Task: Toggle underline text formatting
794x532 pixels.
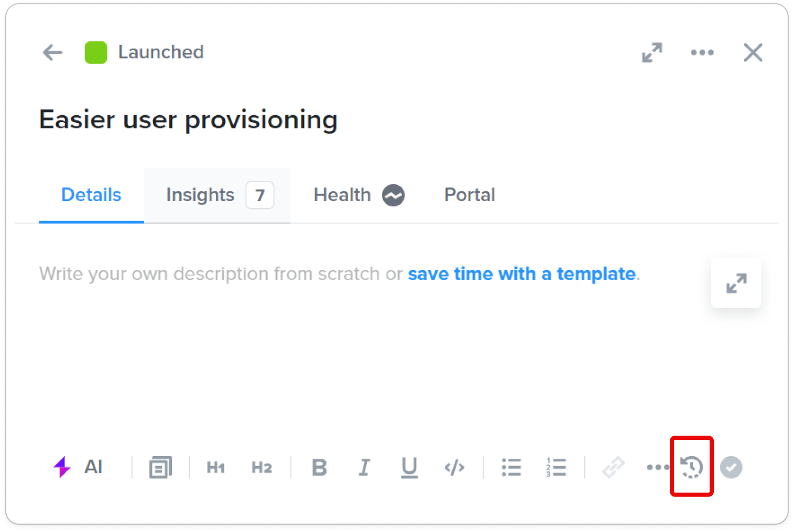Action: click(x=409, y=467)
